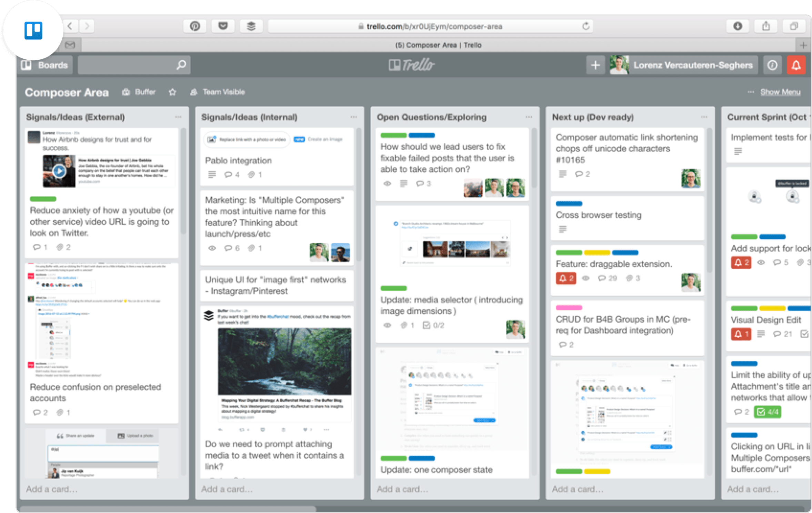This screenshot has height=513, width=812.
Task: Click the Show Menu link
Action: (x=780, y=92)
